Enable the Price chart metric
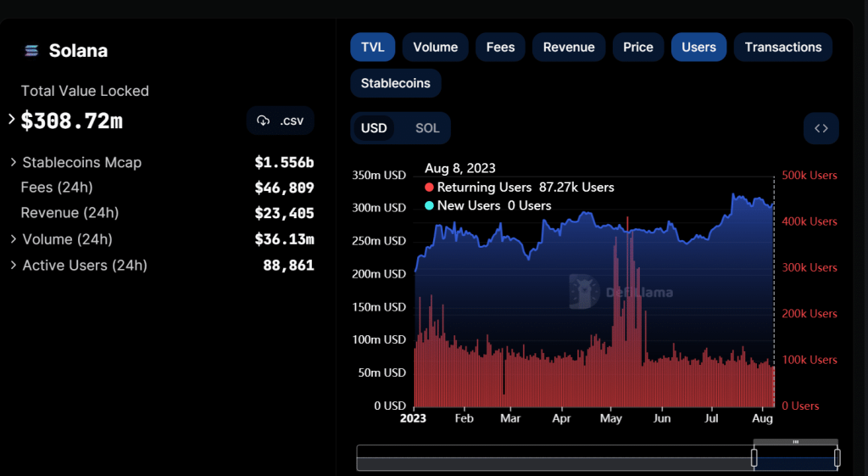 pos(638,48)
